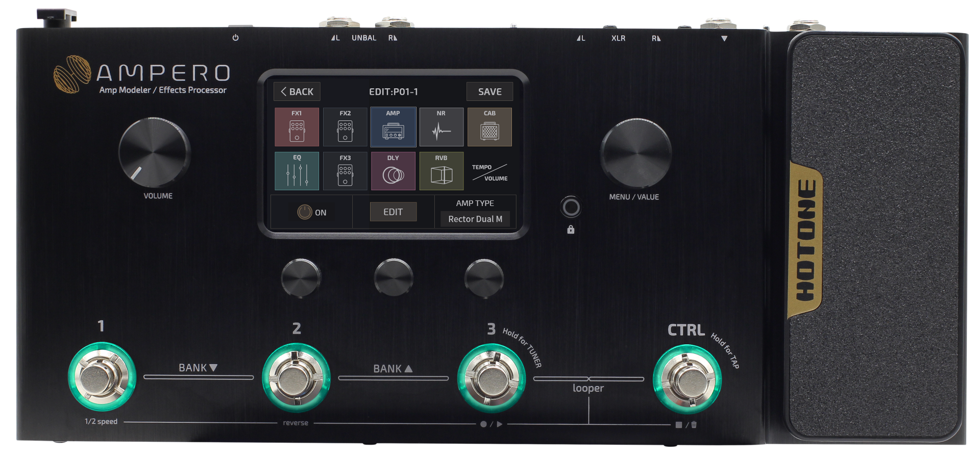Click the XLR output label
This screenshot has width=980, height=458.
(618, 38)
